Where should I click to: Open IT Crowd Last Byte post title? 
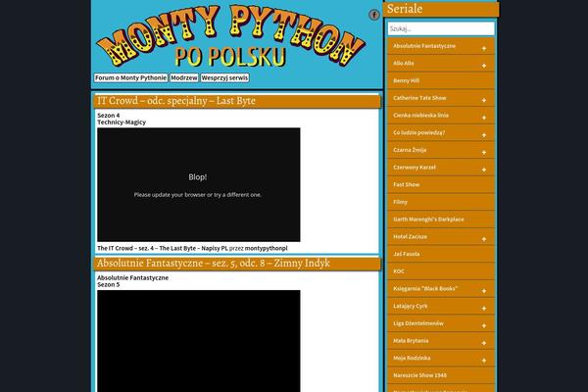(176, 101)
